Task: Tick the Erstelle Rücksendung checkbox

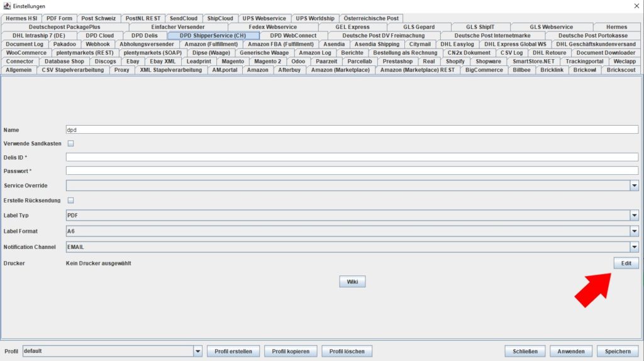Action: [x=70, y=201]
